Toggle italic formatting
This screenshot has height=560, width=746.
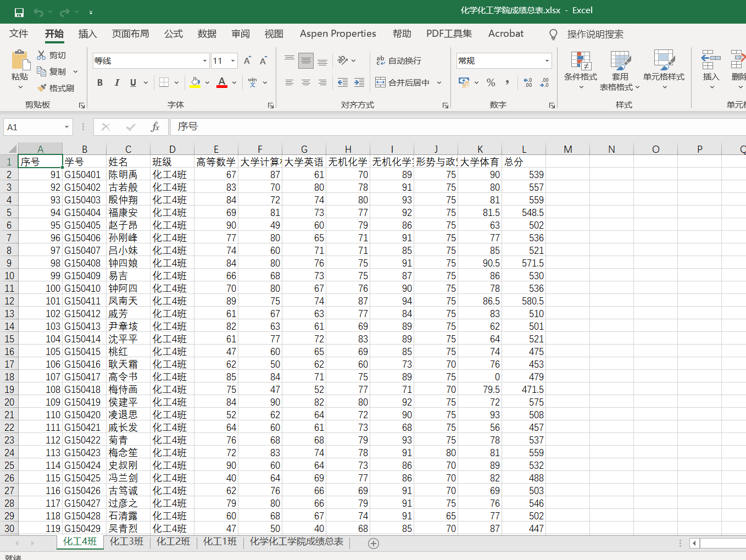coord(116,82)
